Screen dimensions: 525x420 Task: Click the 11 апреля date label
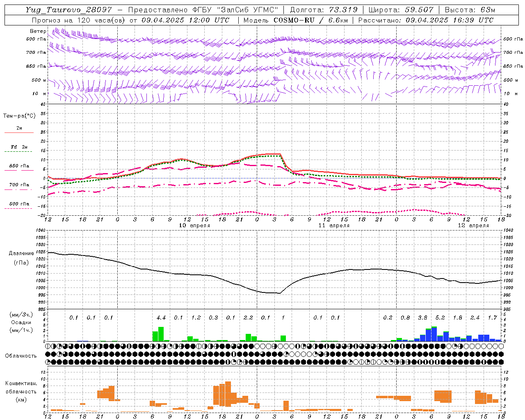pos(334,226)
